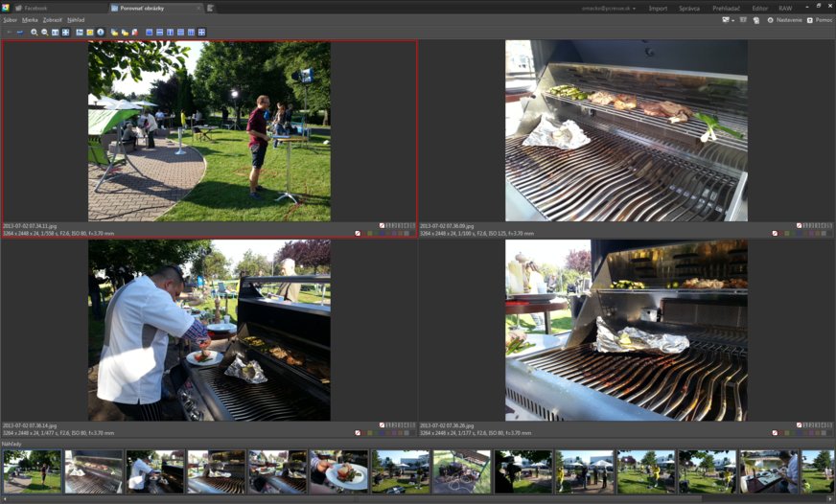Open the Súbor menu
Screen dimensions: 836x504
point(11,19)
